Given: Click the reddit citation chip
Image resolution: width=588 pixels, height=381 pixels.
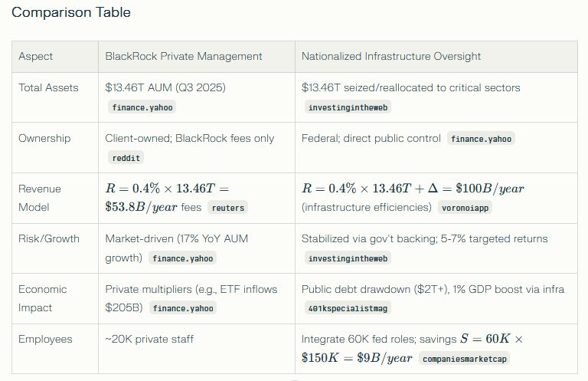Looking at the screenshot, I should coord(126,158).
